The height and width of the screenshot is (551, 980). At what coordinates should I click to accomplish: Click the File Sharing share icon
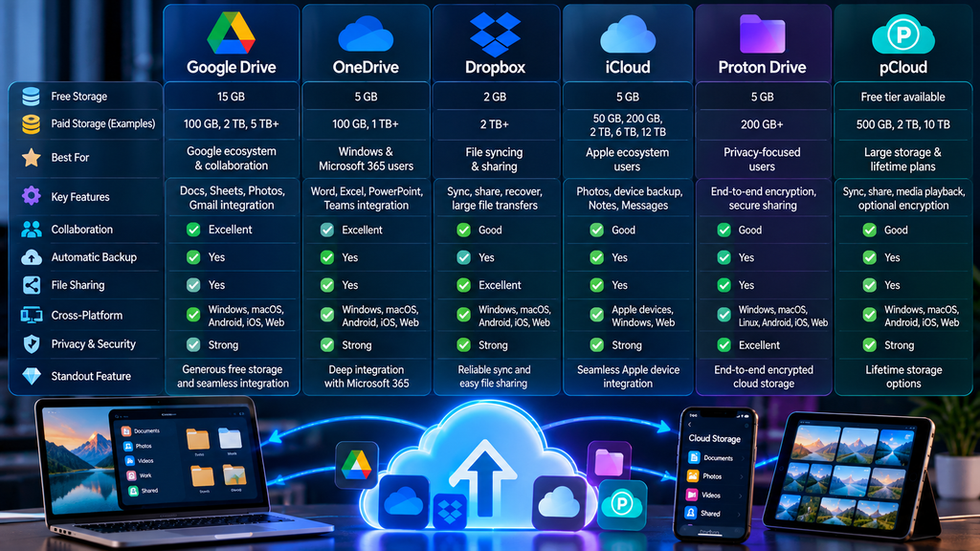(x=32, y=285)
